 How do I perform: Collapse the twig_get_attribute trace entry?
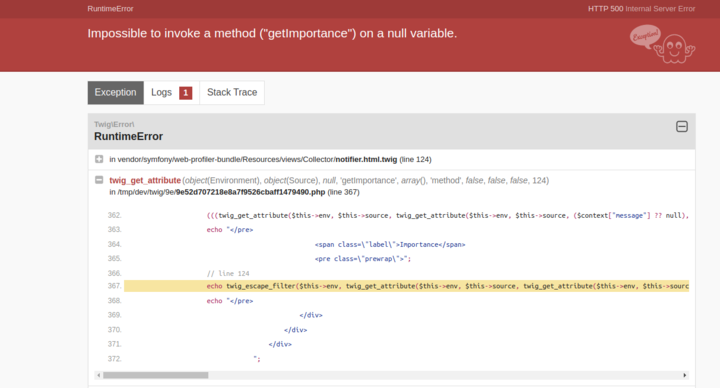99,180
